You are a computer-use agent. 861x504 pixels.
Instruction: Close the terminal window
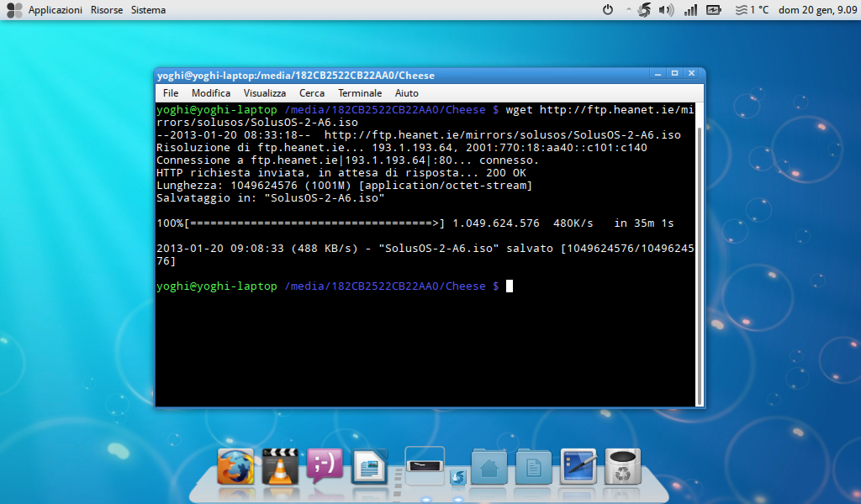pos(691,73)
